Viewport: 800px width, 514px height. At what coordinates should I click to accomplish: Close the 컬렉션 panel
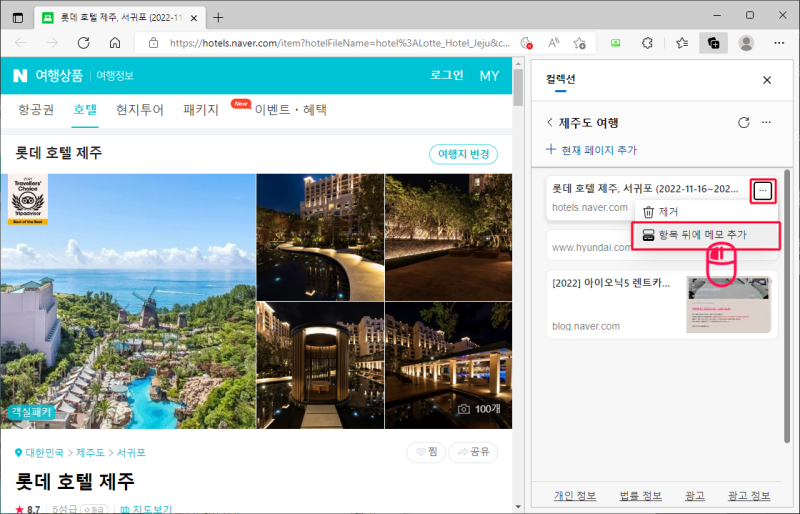(x=767, y=80)
